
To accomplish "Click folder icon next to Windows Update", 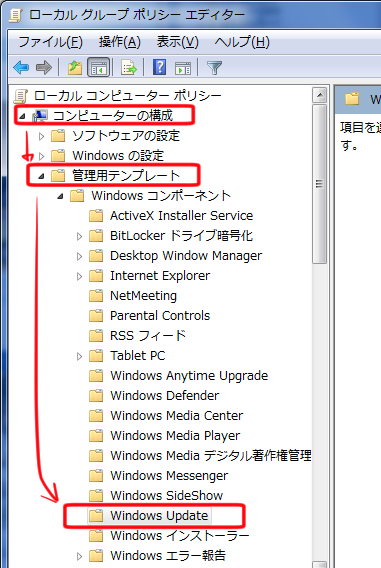I will [96, 515].
